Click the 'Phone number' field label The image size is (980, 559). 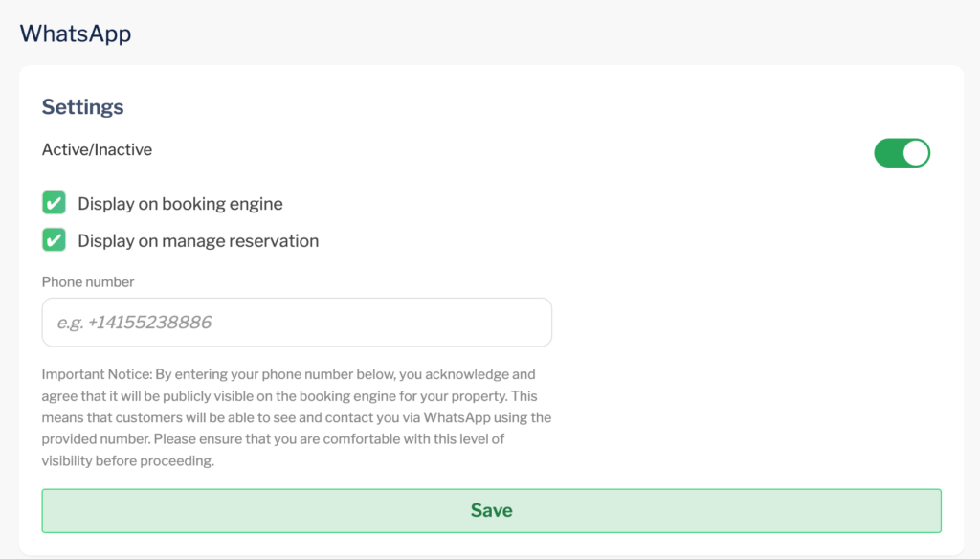pyautogui.click(x=88, y=282)
